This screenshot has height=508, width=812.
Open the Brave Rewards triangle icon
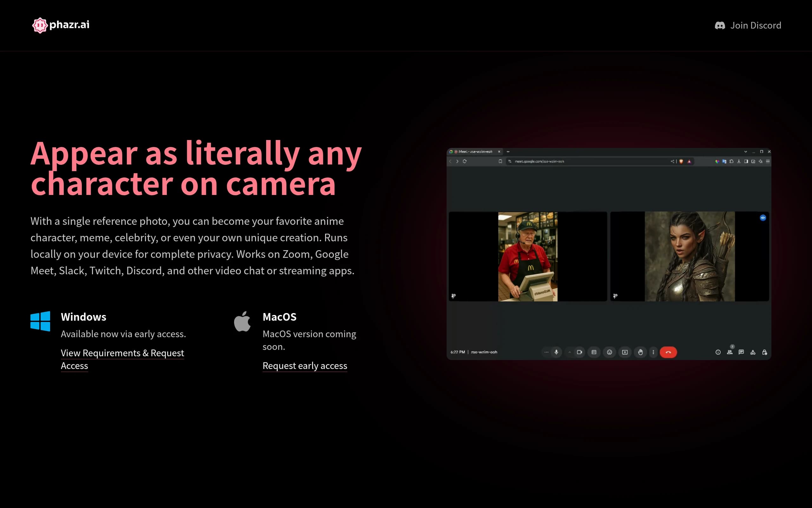point(689,161)
